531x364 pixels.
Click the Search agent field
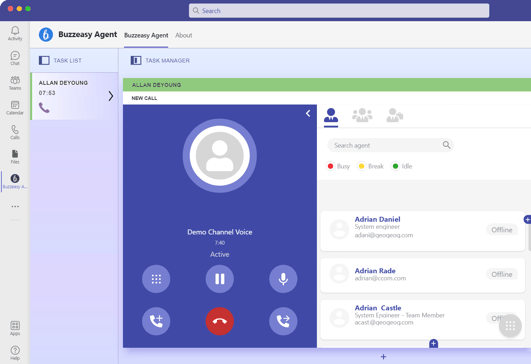[x=390, y=145]
